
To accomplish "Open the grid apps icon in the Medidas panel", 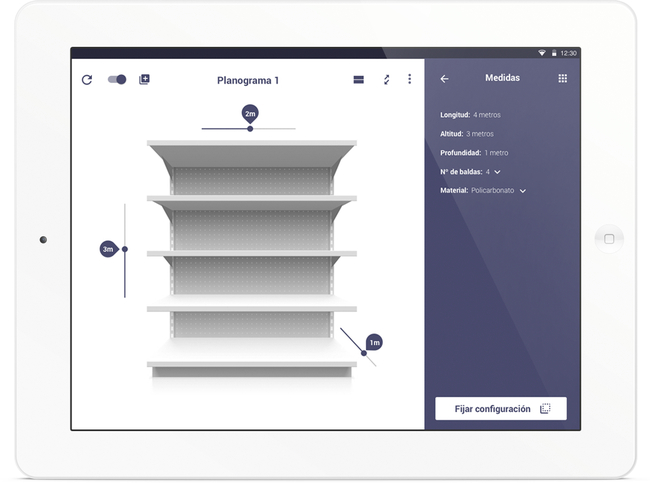I will pyautogui.click(x=563, y=78).
